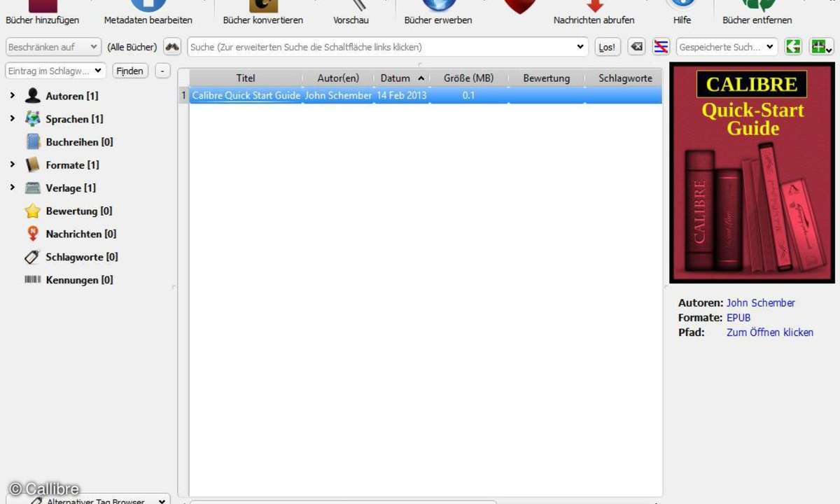Click the Bücher hinzufügen toolbar button
This screenshot has height=504, width=840.
pyautogui.click(x=42, y=13)
